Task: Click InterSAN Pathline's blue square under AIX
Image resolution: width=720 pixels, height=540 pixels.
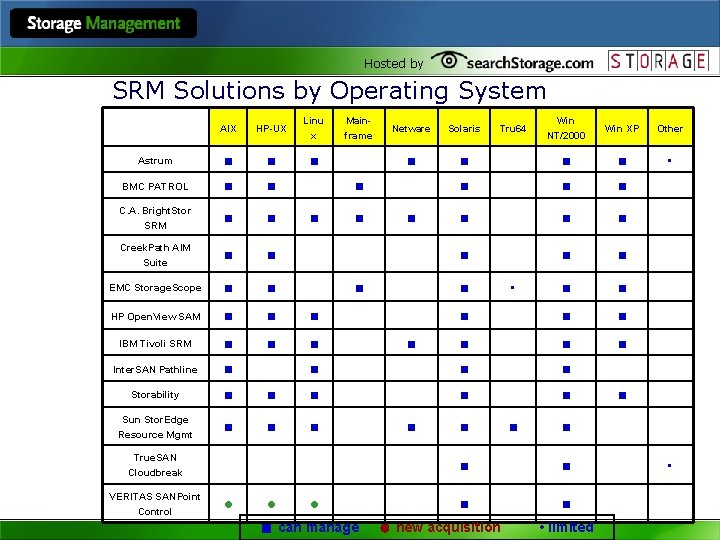Action: [x=228, y=369]
